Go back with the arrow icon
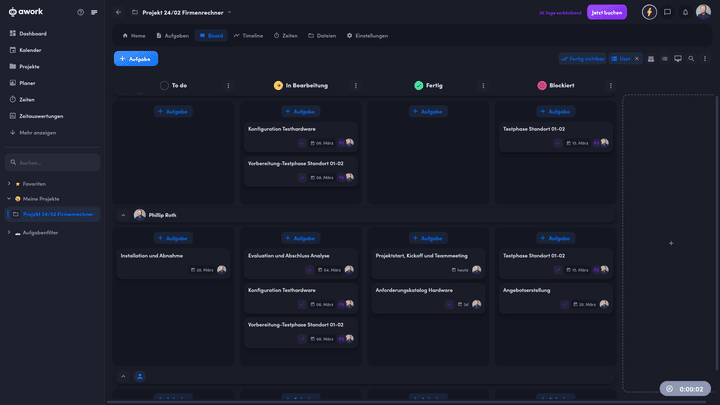The image size is (720, 405). click(118, 12)
